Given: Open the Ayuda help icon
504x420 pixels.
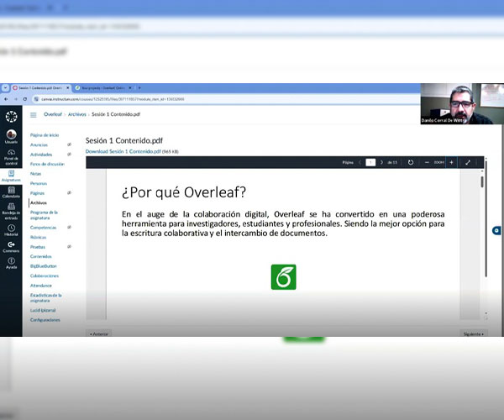Looking at the screenshot, I should 11,260.
